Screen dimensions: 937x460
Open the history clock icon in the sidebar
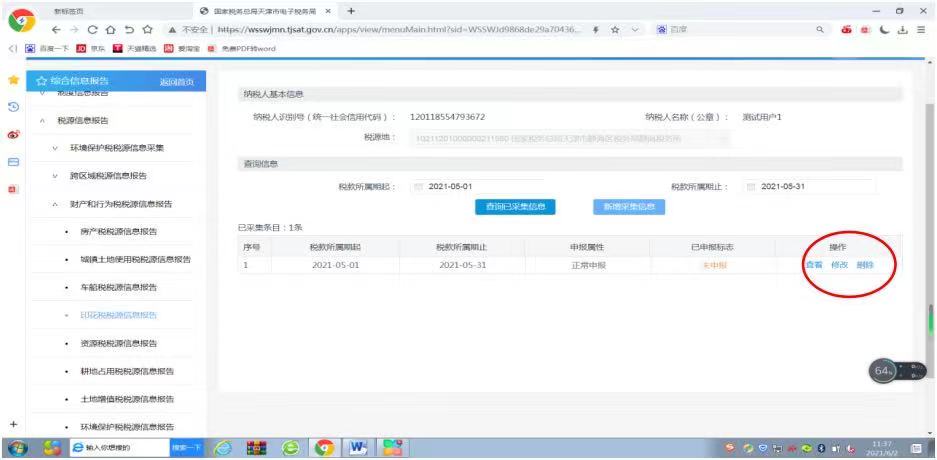[x=13, y=107]
